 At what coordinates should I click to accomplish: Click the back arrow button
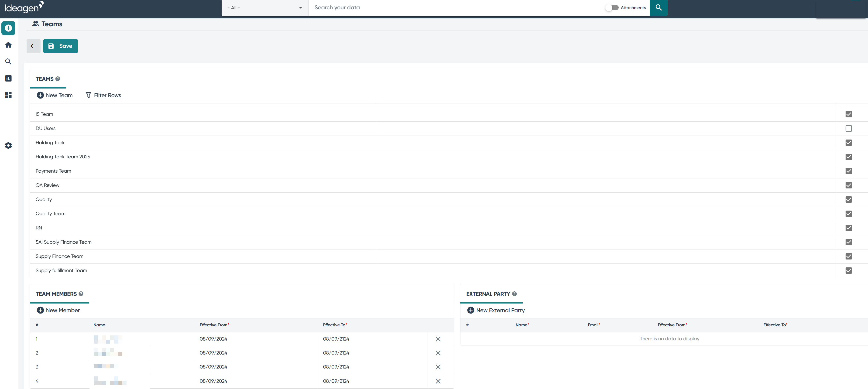click(33, 46)
